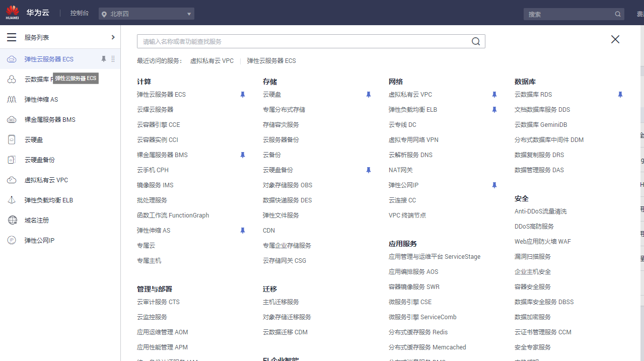Click the ELB load balancer sidebar icon
This screenshot has height=361, width=644.
pos(12,200)
